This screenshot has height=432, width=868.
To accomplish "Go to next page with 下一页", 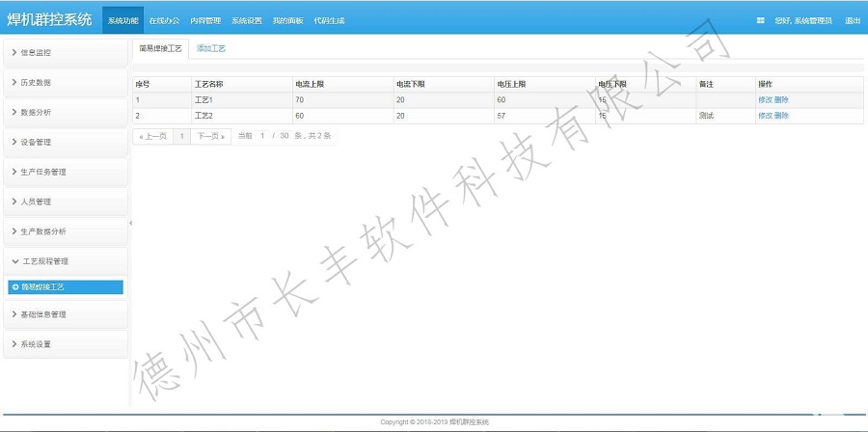I will click(x=212, y=137).
